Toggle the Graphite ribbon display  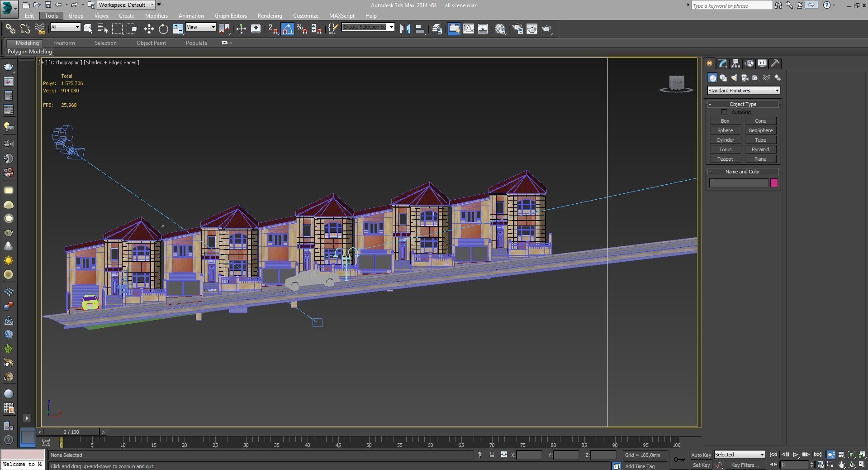point(454,29)
